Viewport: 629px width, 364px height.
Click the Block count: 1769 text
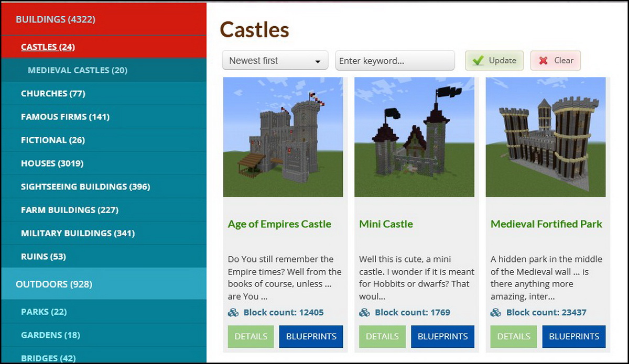(x=413, y=313)
